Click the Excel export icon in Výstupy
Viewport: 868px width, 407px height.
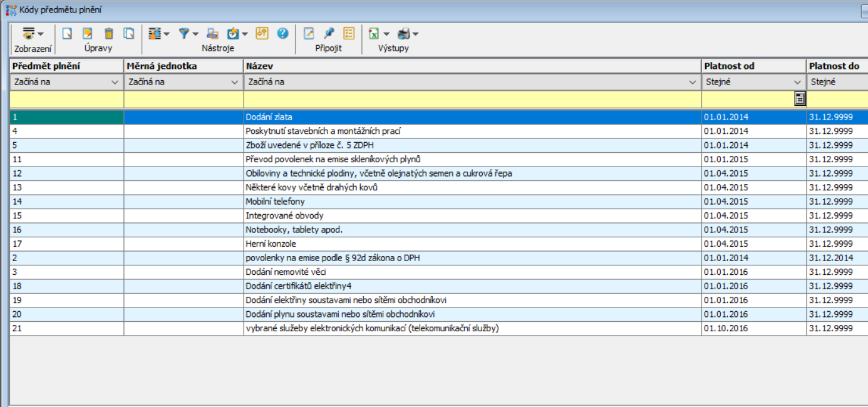(375, 34)
